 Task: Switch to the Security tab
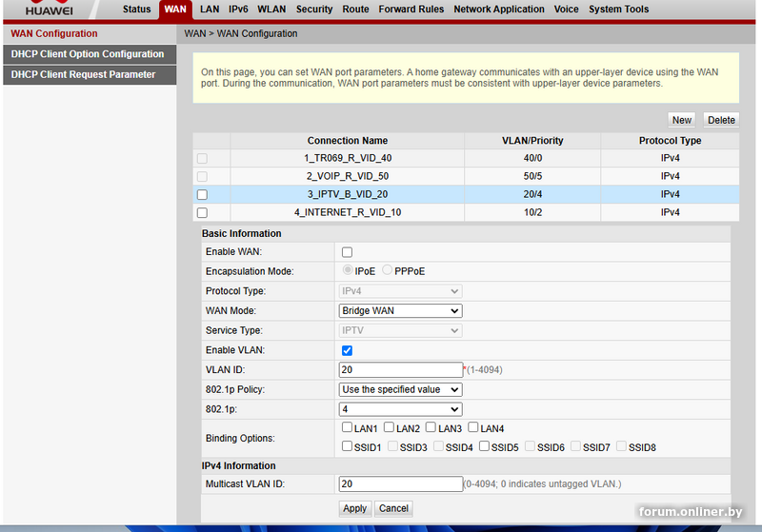[314, 10]
